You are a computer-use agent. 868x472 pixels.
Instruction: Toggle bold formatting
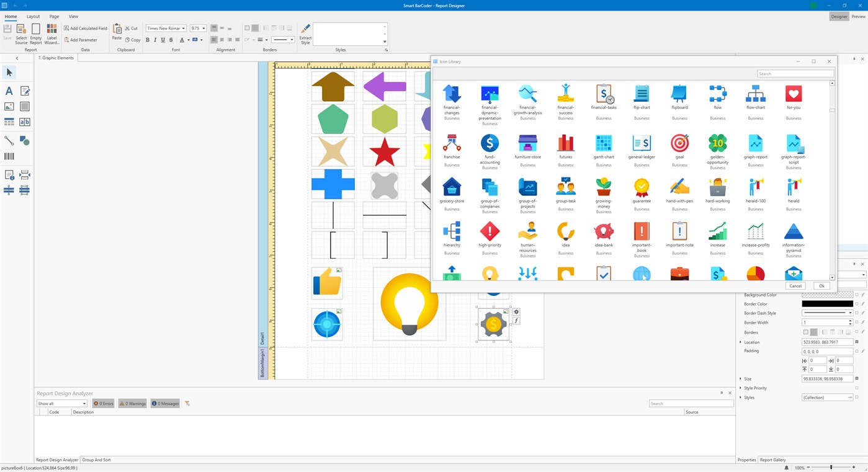click(x=147, y=40)
